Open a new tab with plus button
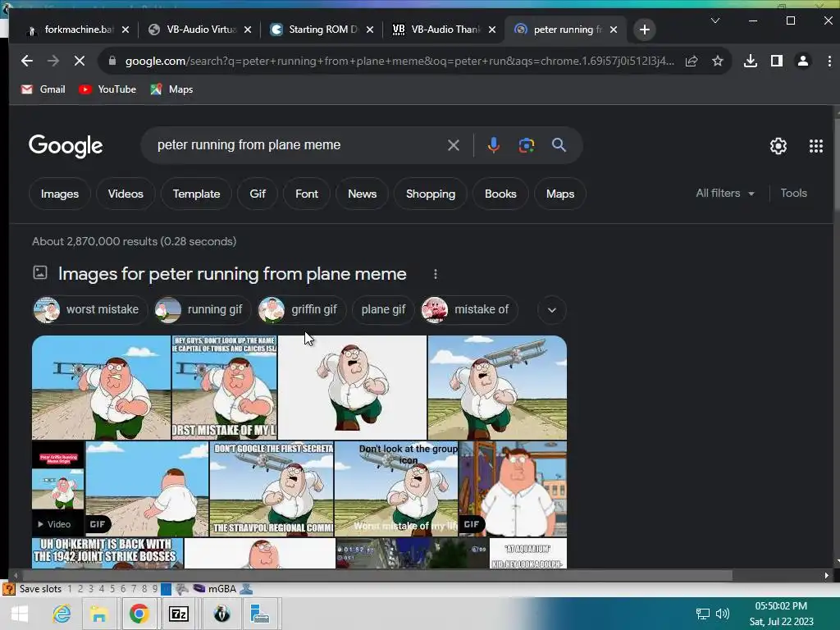This screenshot has height=630, width=840. (x=645, y=30)
